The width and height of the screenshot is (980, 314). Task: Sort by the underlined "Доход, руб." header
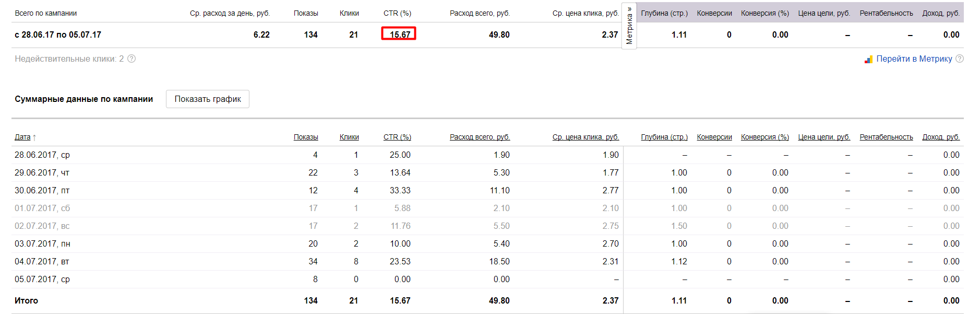coord(941,137)
